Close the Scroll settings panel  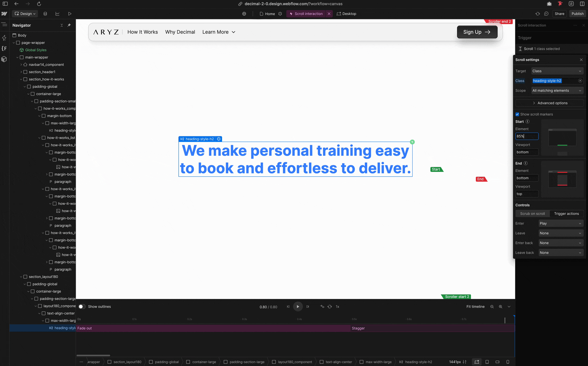pyautogui.click(x=581, y=60)
